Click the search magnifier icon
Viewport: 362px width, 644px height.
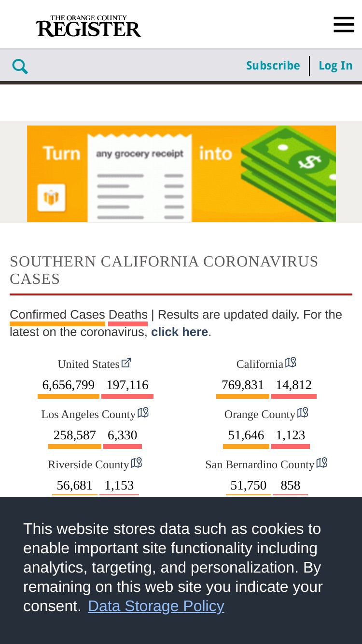point(20,66)
